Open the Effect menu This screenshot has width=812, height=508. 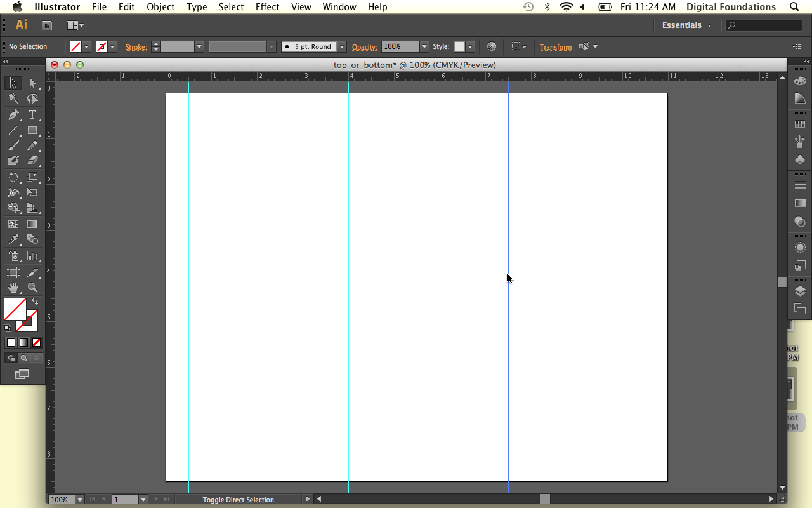tap(267, 7)
